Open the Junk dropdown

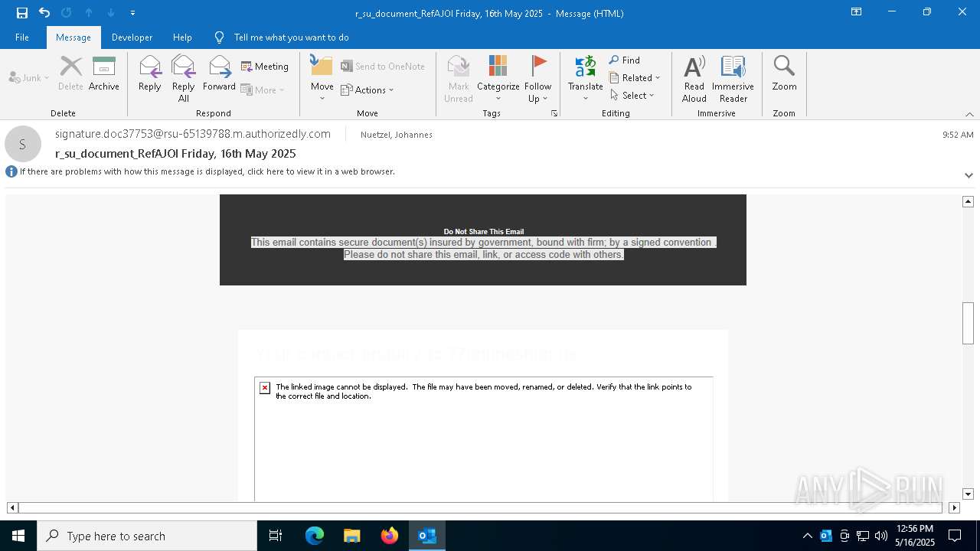tap(29, 77)
